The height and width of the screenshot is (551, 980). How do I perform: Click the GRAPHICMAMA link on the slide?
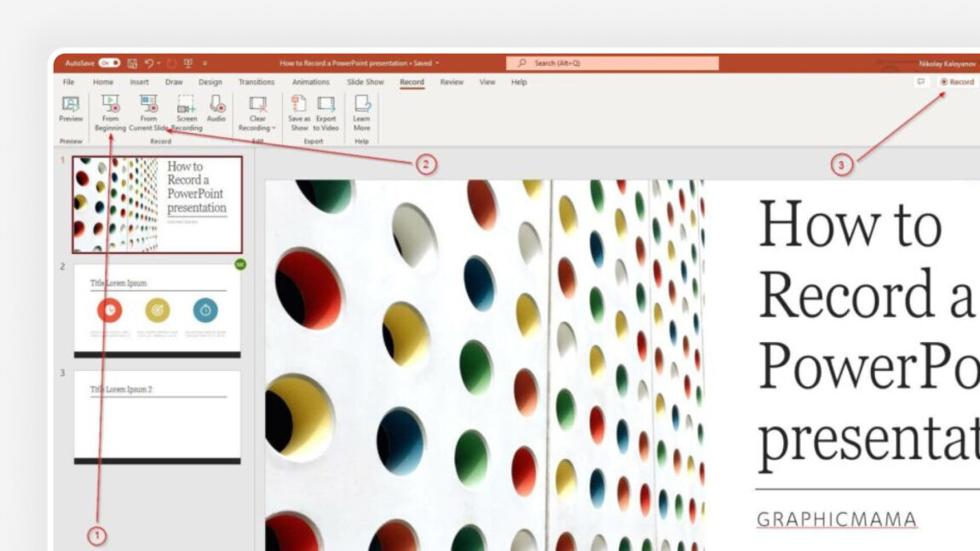835,519
